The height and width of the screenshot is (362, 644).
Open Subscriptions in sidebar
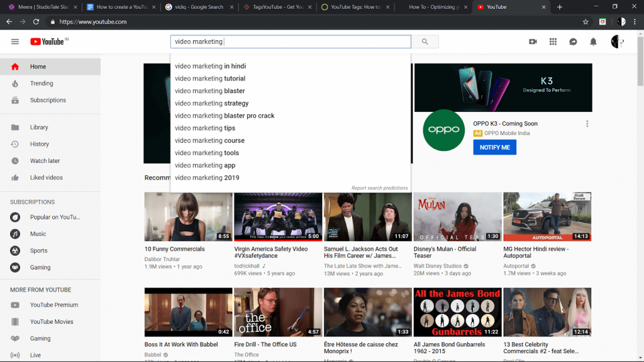click(x=50, y=100)
